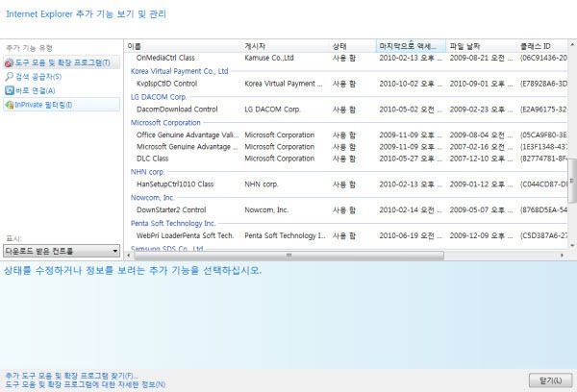Open 추가 도구 모음 및 확장 프로그램 찾기(F) link
Image resolution: width=577 pixels, height=392 pixels.
tap(71, 376)
